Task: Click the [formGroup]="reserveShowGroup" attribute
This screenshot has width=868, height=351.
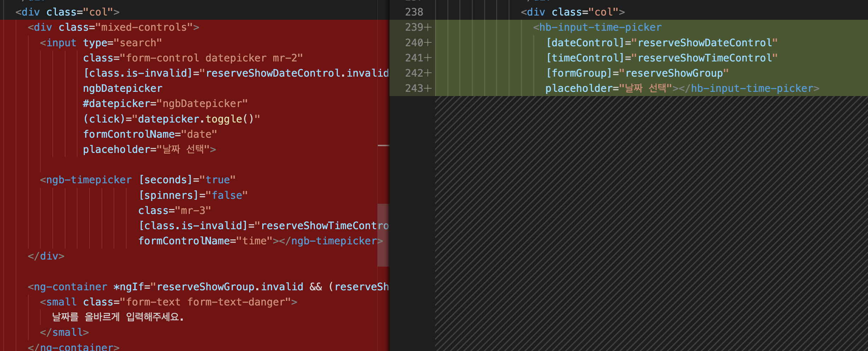Action: 637,73
